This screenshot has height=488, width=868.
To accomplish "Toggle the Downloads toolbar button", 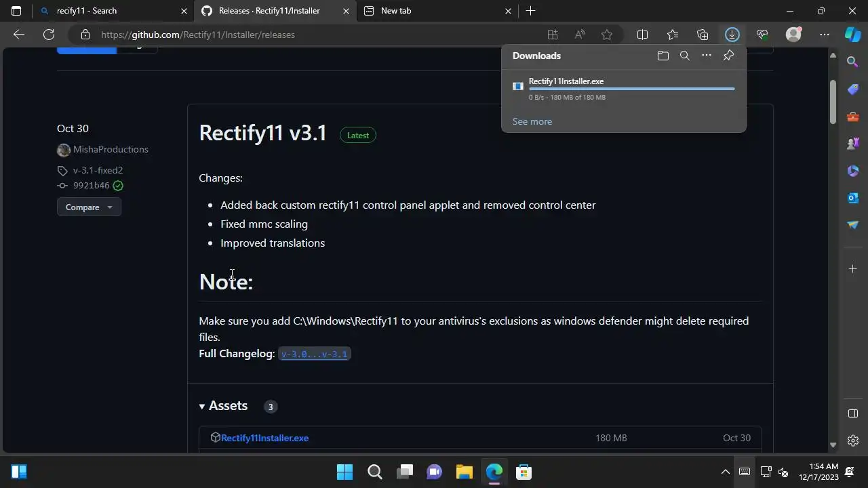I will click(x=732, y=35).
